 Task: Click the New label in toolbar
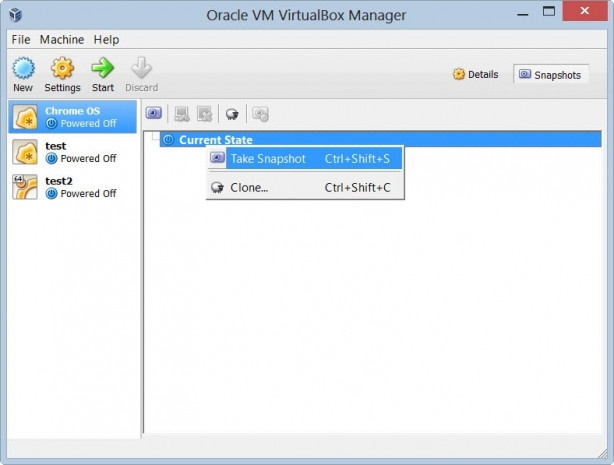[x=23, y=88]
